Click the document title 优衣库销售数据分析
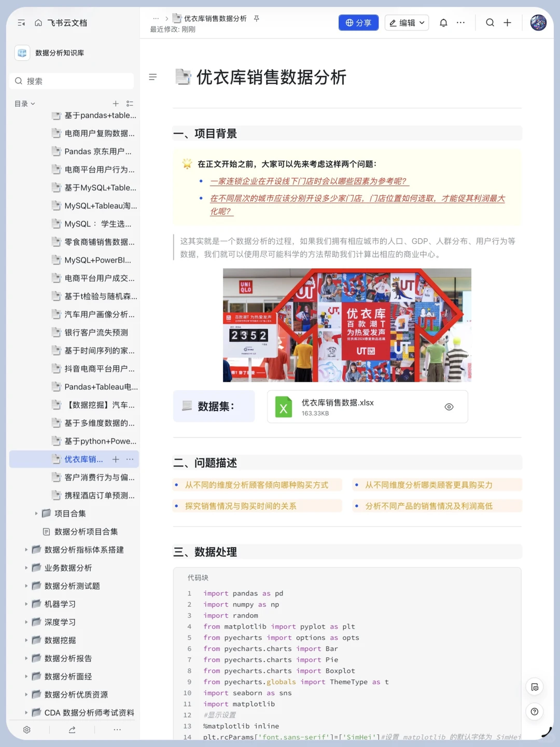The height and width of the screenshot is (747, 560). (271, 77)
